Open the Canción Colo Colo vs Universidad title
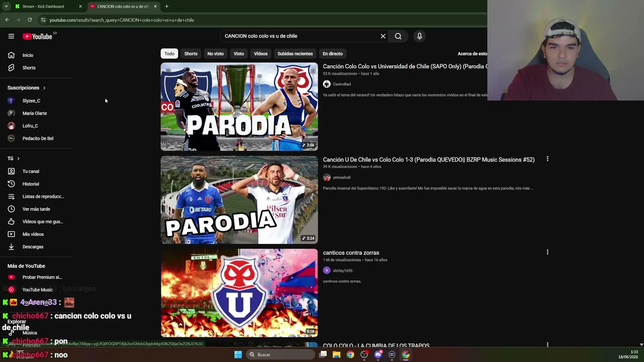Viewport: 644px width, 362px height. point(405,66)
